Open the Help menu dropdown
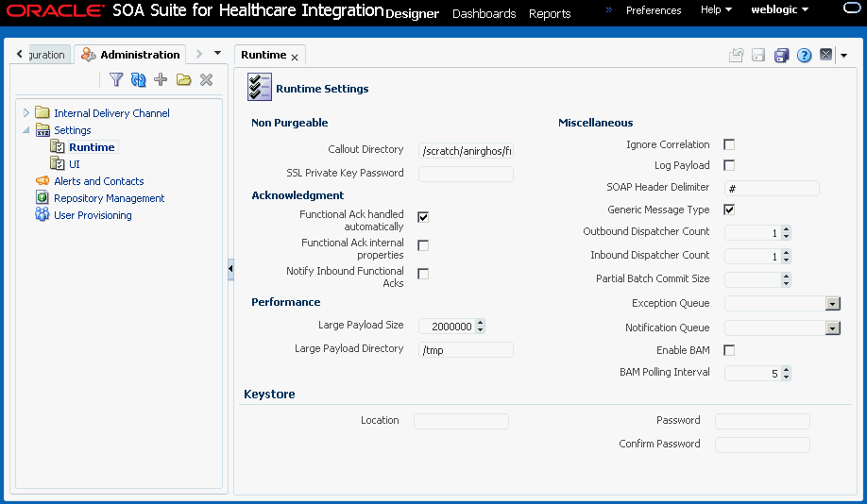The width and height of the screenshot is (867, 504). (x=716, y=10)
